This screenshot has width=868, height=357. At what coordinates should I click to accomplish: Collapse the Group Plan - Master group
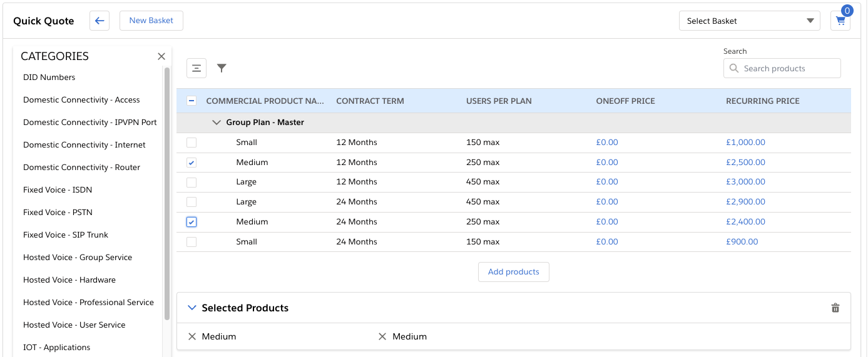point(217,123)
